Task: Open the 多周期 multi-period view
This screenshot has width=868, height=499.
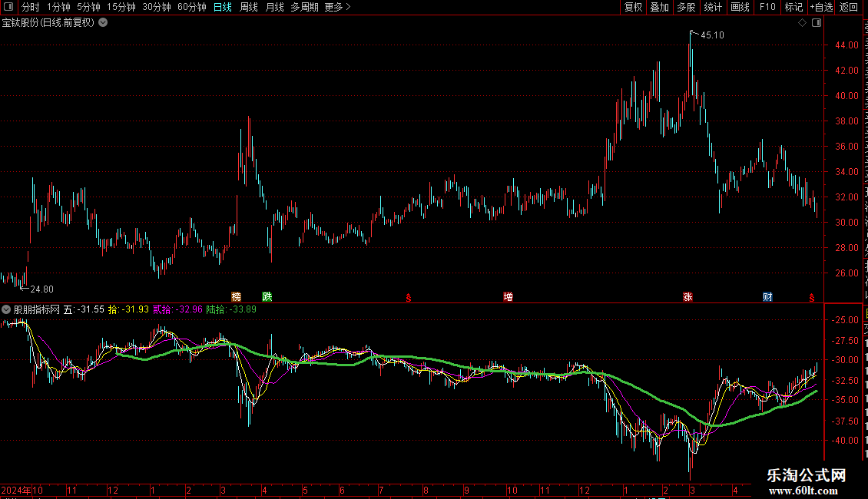Action: [304, 7]
